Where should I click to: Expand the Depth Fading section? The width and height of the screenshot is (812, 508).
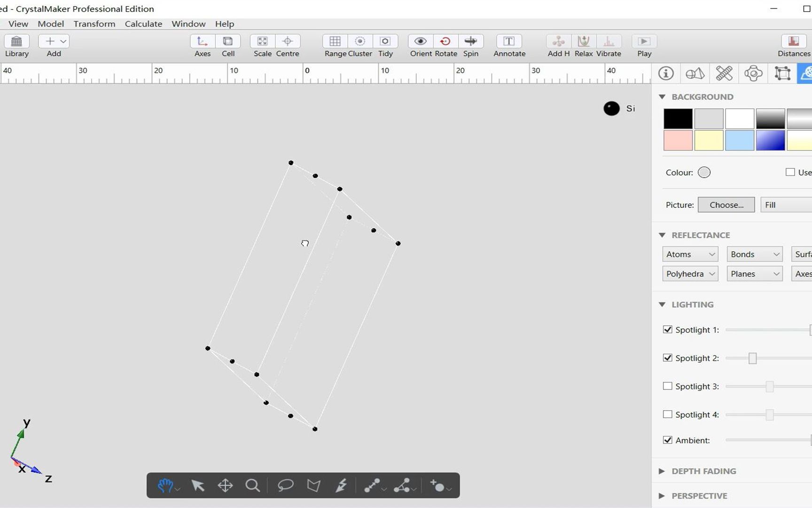pyautogui.click(x=662, y=471)
